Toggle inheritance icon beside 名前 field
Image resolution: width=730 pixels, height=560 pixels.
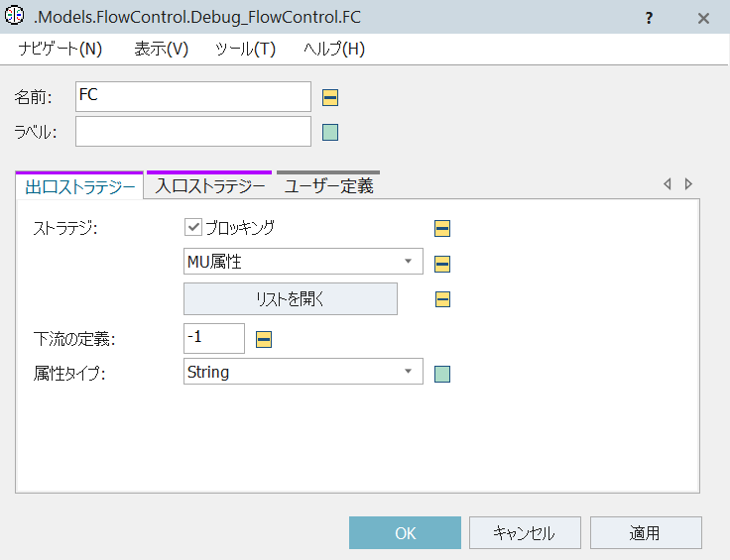(x=330, y=98)
